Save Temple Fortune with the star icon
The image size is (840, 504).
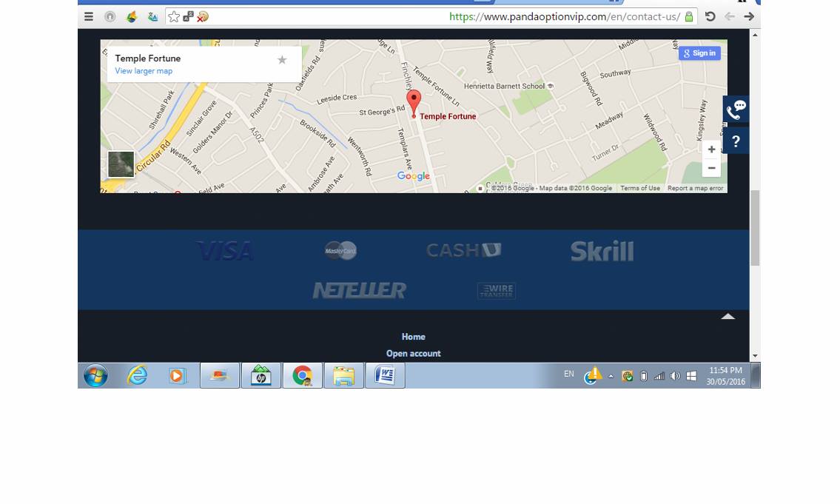click(282, 60)
